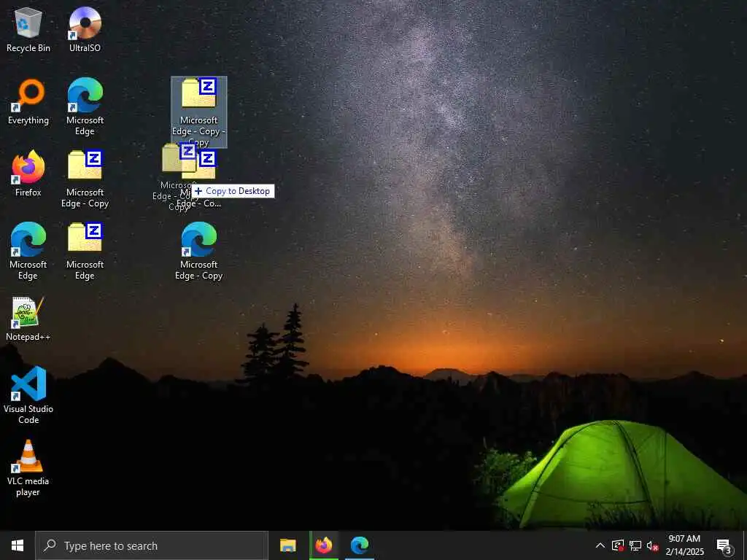This screenshot has height=560, width=747.
Task: Select the VLC media player shortcut
Action: [x=28, y=469]
